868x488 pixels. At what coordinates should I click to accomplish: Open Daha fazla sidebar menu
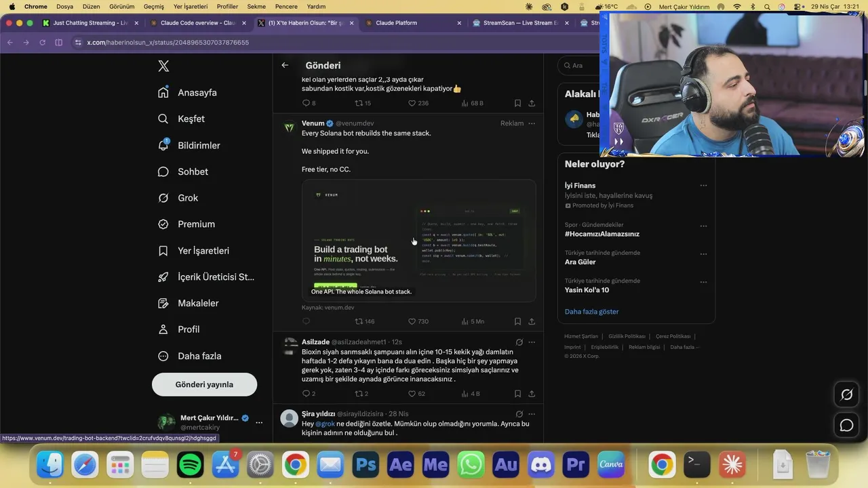190,356
